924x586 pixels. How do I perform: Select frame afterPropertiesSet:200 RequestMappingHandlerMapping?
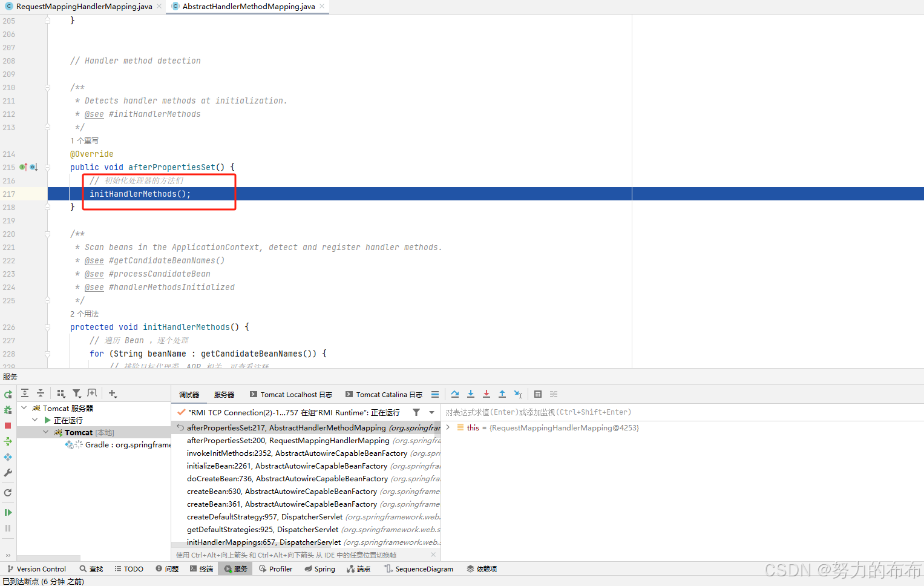(306, 441)
